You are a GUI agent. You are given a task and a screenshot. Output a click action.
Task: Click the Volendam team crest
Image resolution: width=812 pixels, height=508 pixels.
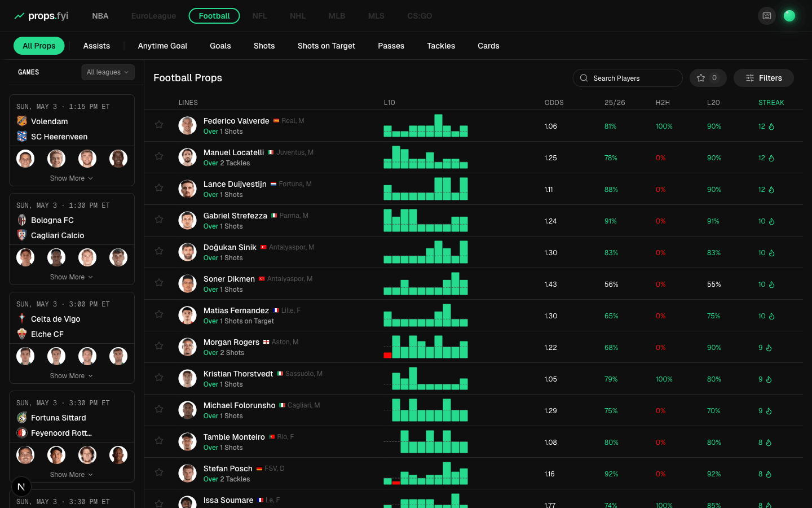point(22,121)
